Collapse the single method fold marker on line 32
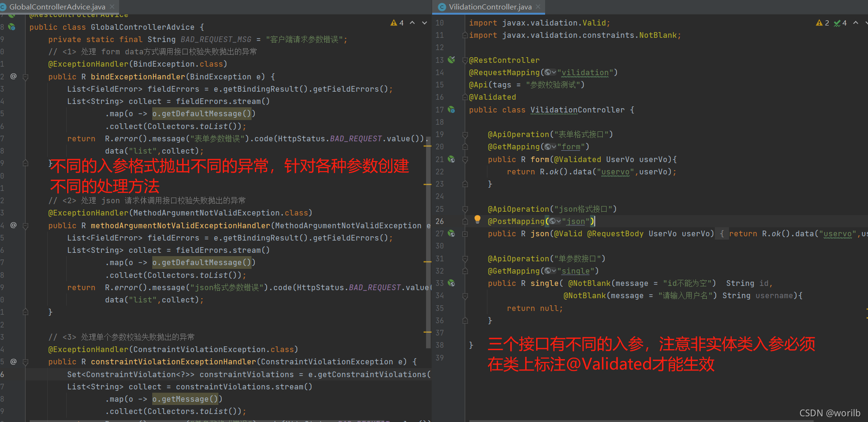Viewport: 868px width, 422px height. pos(465,271)
